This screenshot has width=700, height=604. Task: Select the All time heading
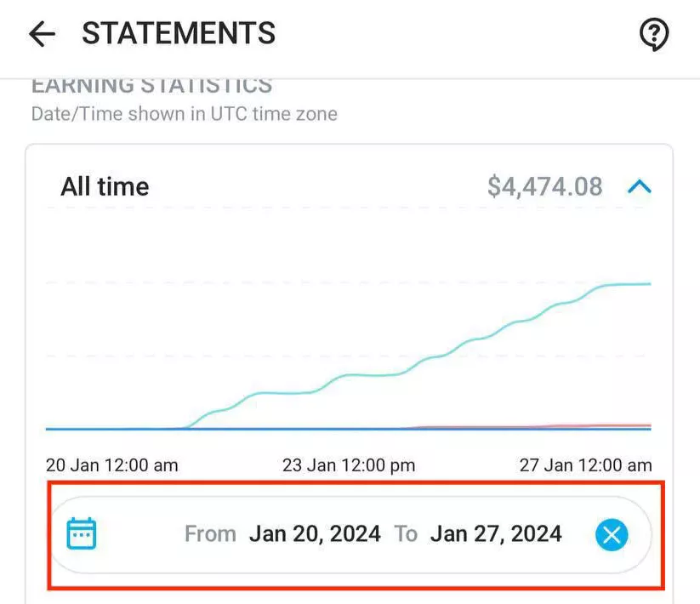[x=105, y=186]
